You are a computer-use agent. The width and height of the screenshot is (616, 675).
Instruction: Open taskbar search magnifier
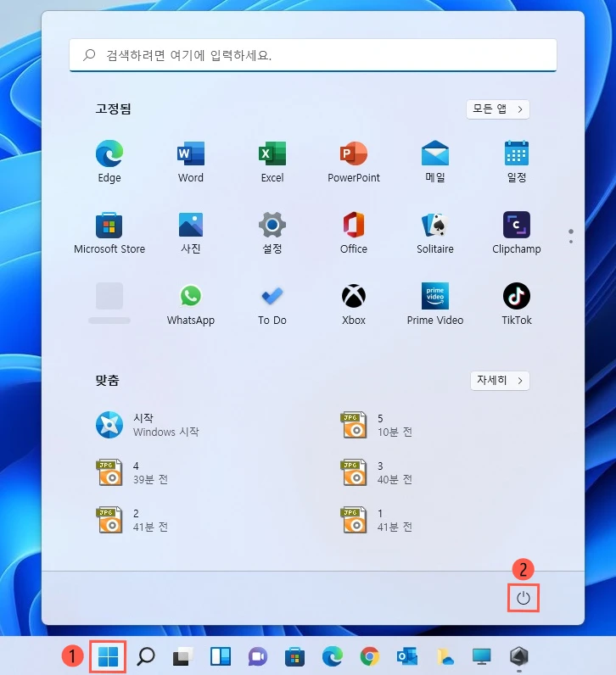click(146, 656)
